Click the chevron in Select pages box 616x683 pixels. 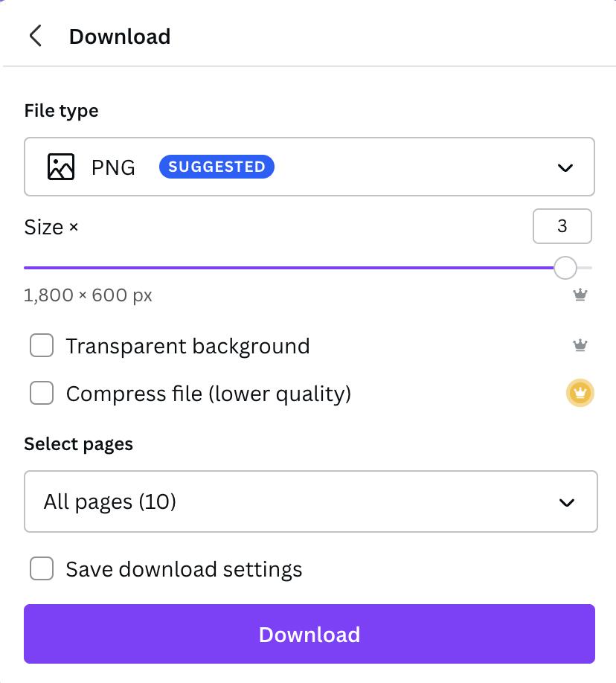(567, 502)
